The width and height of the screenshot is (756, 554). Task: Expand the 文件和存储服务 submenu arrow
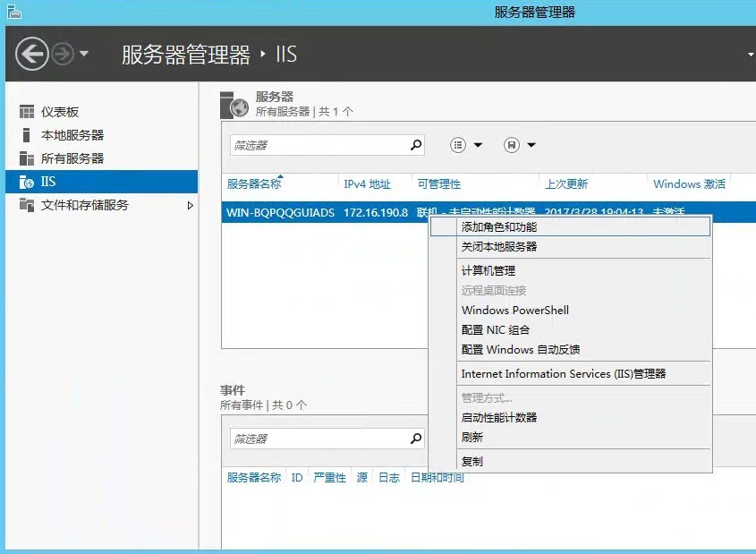click(x=190, y=205)
